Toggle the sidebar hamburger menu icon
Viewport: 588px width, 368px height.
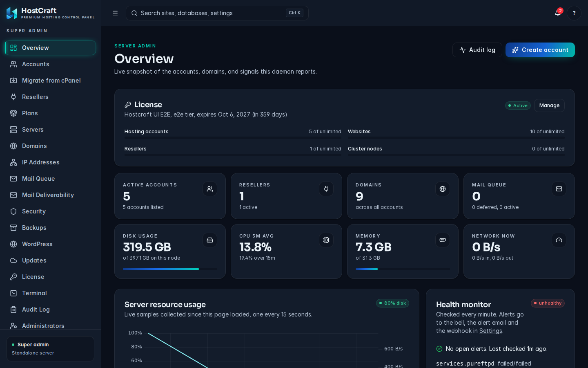pyautogui.click(x=115, y=13)
